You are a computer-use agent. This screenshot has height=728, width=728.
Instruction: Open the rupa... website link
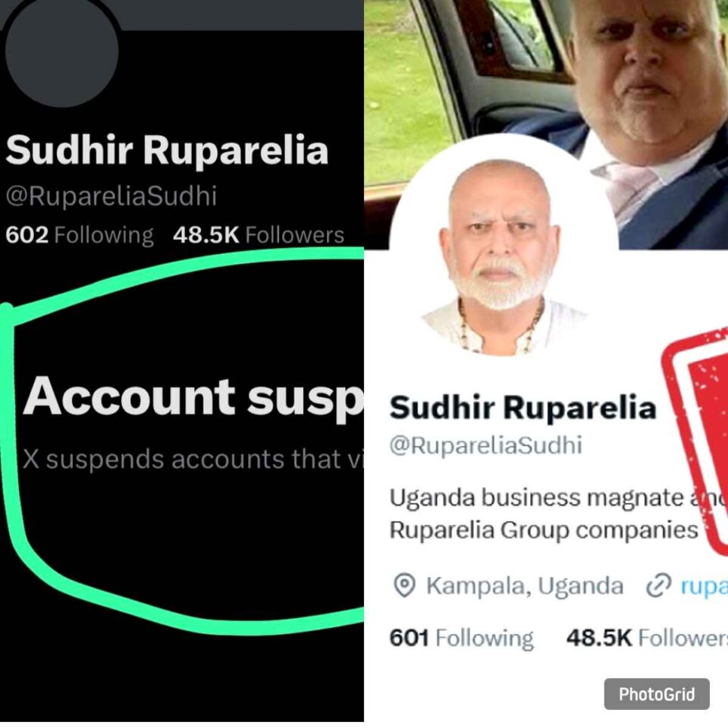pos(704,586)
